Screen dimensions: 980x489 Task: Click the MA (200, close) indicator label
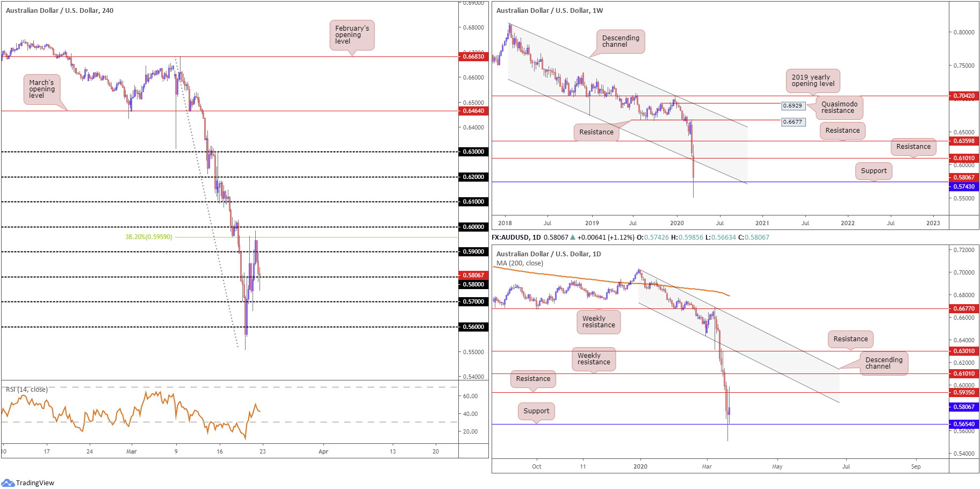tap(520, 263)
